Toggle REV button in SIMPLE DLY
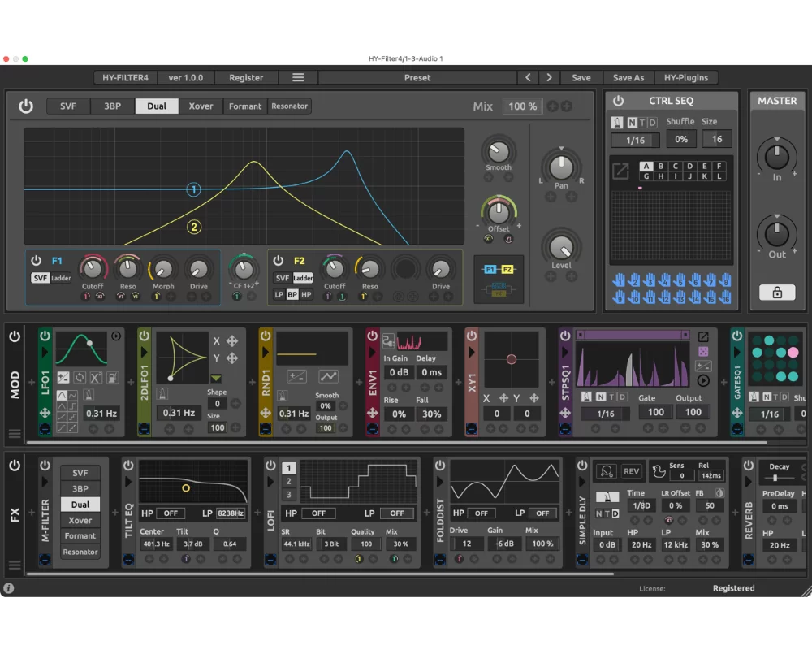Screen dimensions: 812x650 point(631,471)
